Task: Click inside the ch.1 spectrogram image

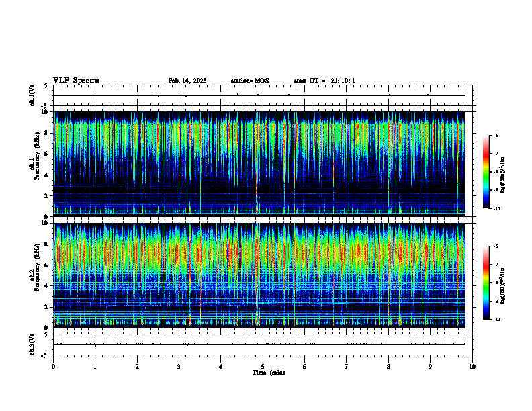Action: coord(259,164)
